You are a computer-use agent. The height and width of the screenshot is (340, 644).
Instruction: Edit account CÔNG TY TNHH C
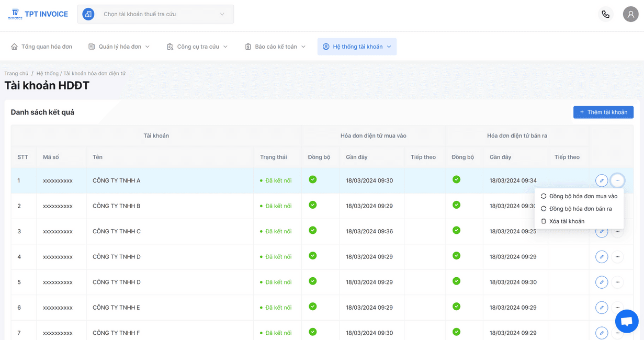coord(602,232)
